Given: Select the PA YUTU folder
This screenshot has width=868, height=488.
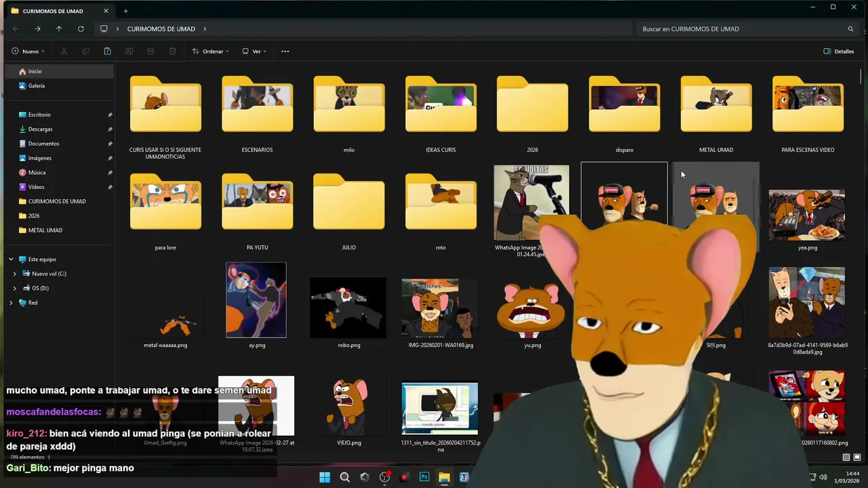Looking at the screenshot, I should (257, 211).
